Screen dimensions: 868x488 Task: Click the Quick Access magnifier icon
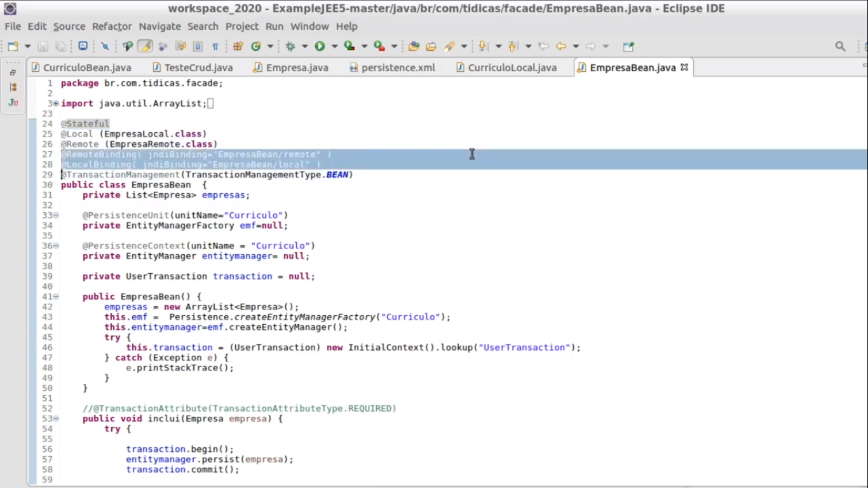click(840, 46)
